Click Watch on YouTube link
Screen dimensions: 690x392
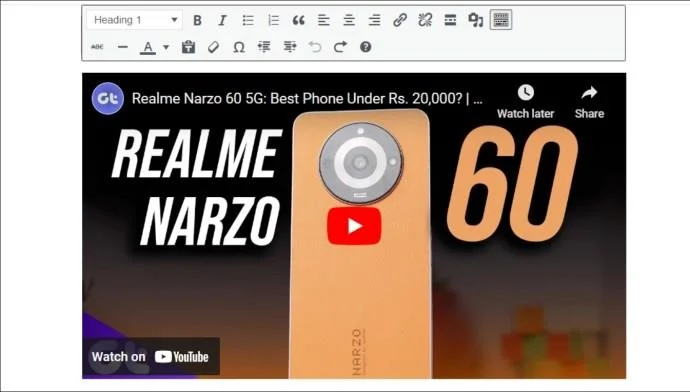coord(150,357)
